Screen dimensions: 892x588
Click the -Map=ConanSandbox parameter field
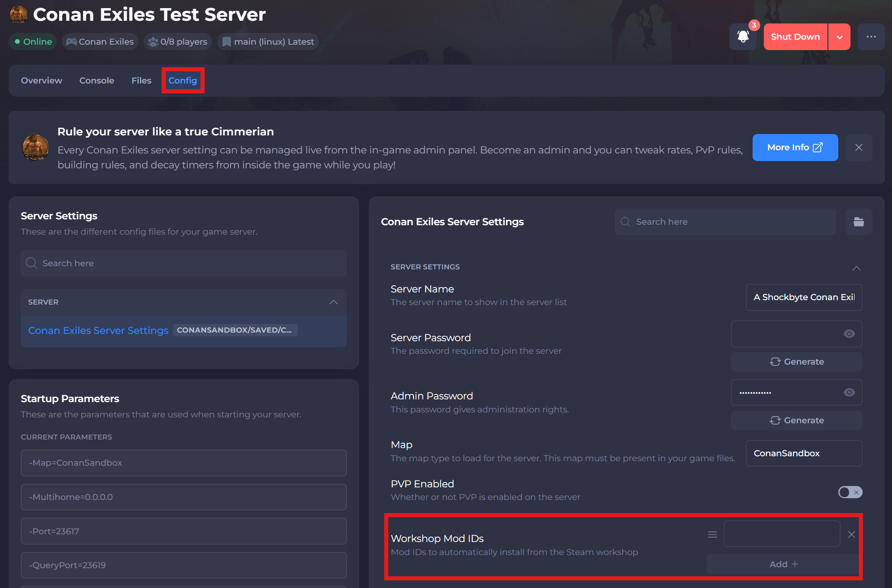click(x=184, y=463)
